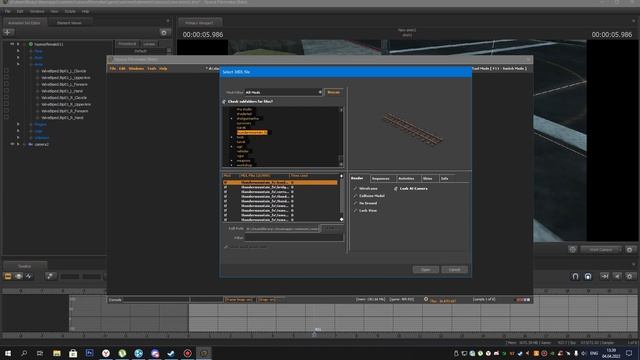
Task: Open File Explorer from taskbar
Action: pos(57,353)
